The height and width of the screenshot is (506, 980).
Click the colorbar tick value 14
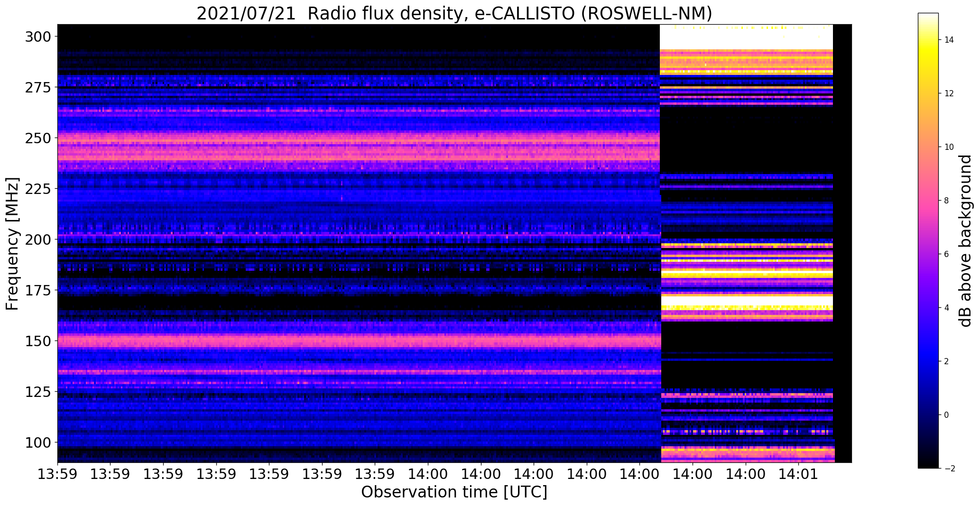(x=949, y=40)
